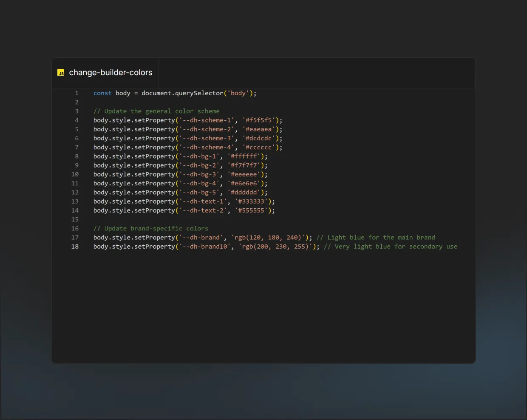Click document.querySelector in the first code line
This screenshot has height=420, width=527.
pos(182,93)
